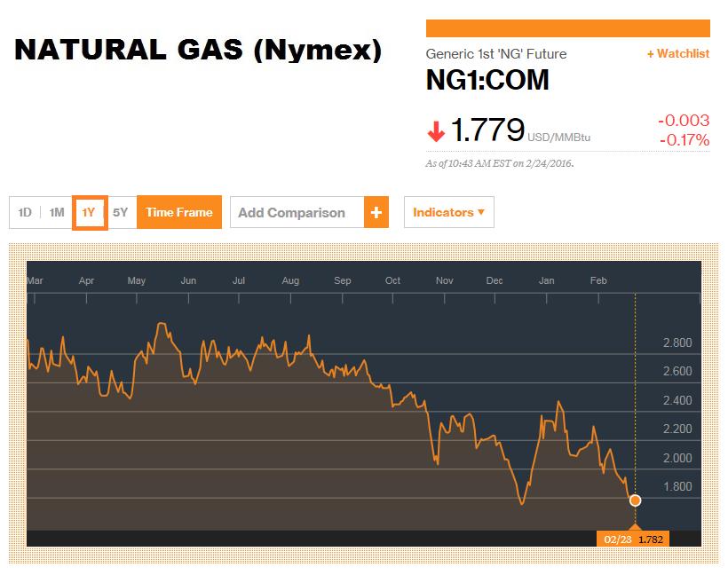Click the Time Frame button
728x575 pixels.
pyautogui.click(x=179, y=212)
